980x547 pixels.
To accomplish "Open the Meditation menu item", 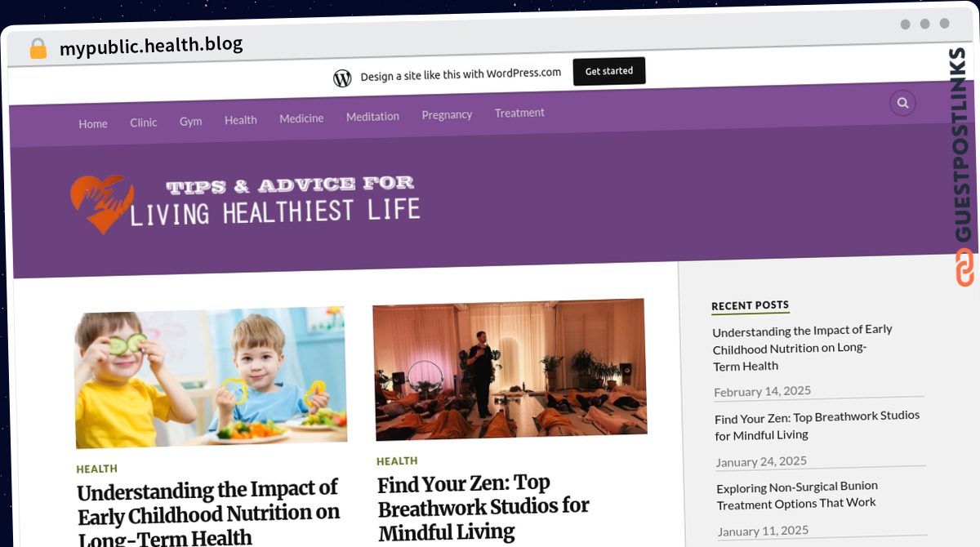I will (x=372, y=117).
